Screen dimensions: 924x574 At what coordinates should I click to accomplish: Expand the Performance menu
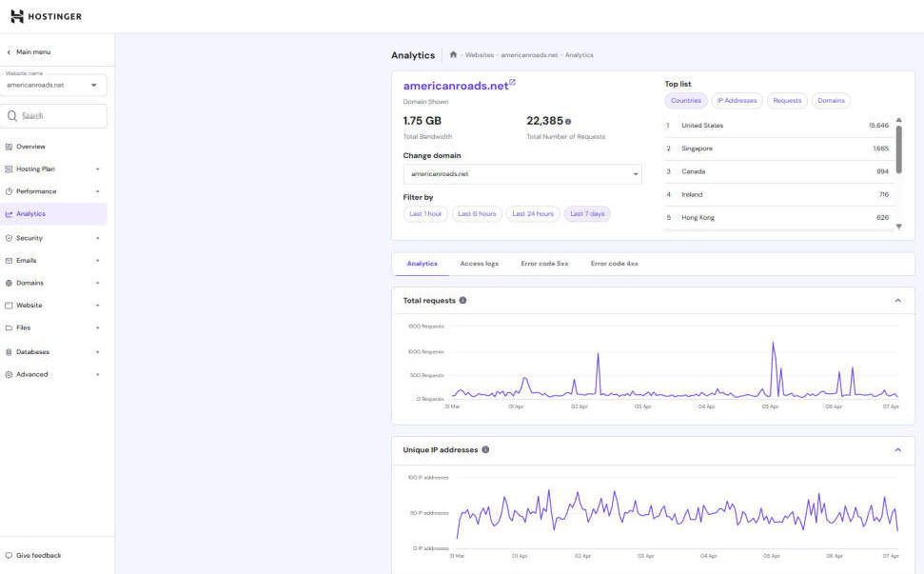tap(98, 191)
